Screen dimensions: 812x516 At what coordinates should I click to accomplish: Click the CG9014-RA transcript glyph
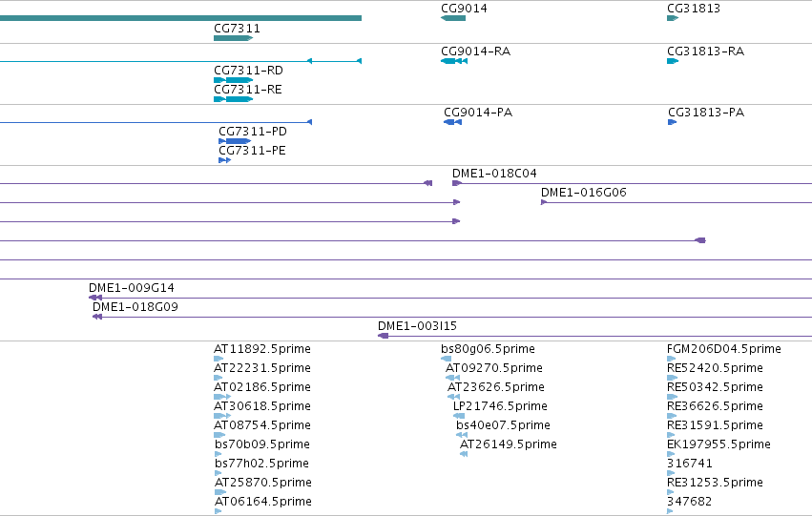[454, 61]
